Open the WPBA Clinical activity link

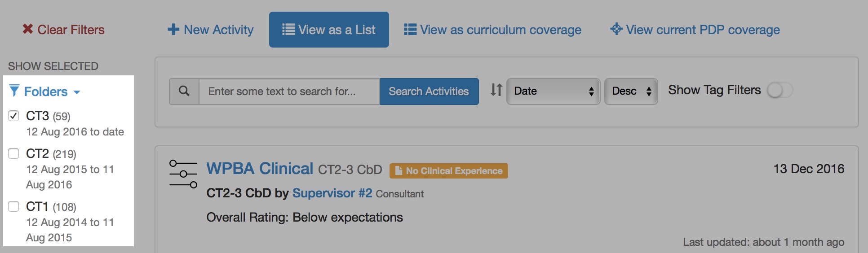pyautogui.click(x=260, y=169)
